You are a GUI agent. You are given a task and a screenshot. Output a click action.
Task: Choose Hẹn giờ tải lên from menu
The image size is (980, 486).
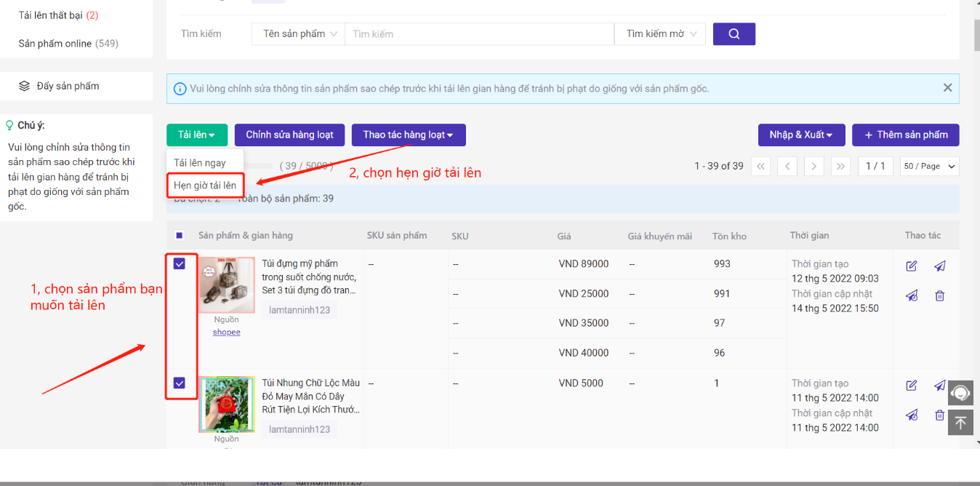(x=205, y=186)
